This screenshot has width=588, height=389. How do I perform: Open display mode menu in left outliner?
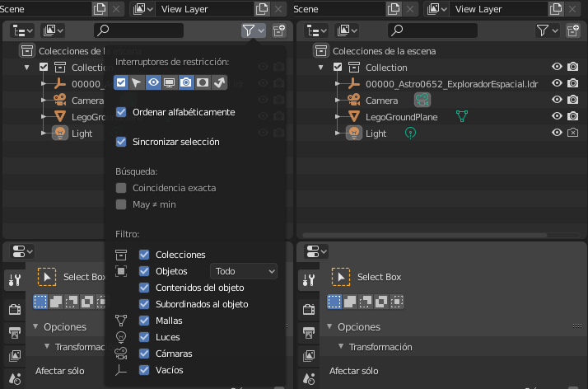point(54,30)
